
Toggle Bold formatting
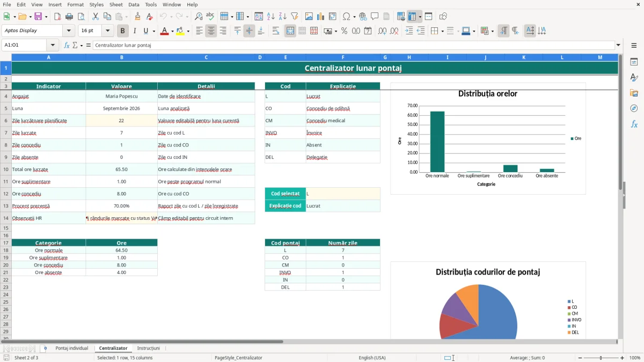coord(122,31)
